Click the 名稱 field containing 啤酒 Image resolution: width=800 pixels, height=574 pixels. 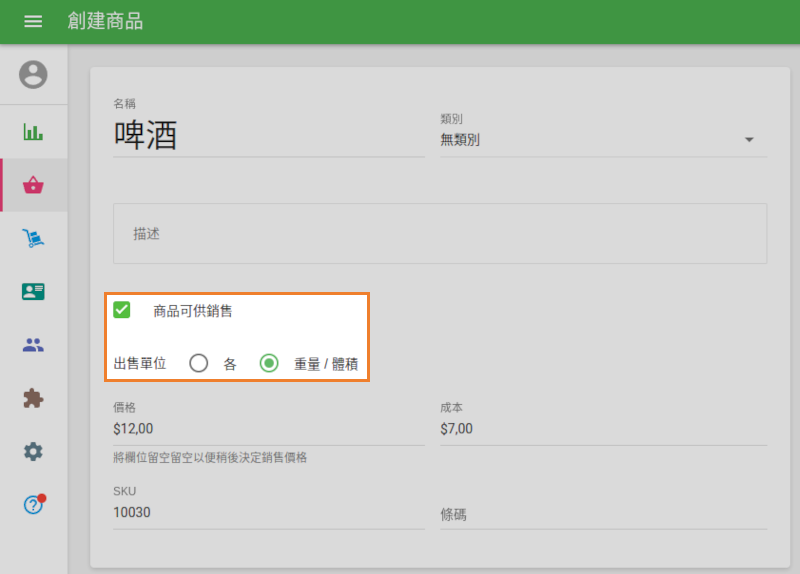tap(269, 136)
